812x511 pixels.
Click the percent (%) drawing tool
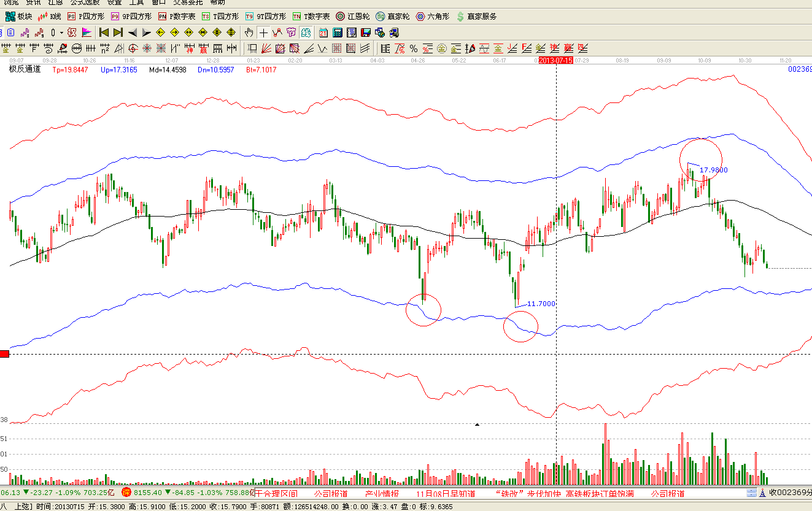414,48
